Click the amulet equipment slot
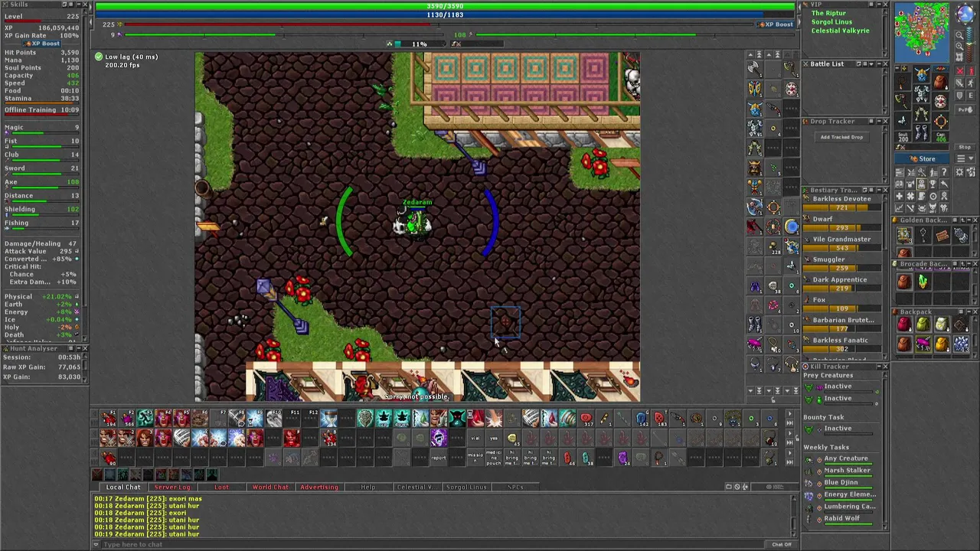This screenshot has width=980, height=551. (x=903, y=83)
